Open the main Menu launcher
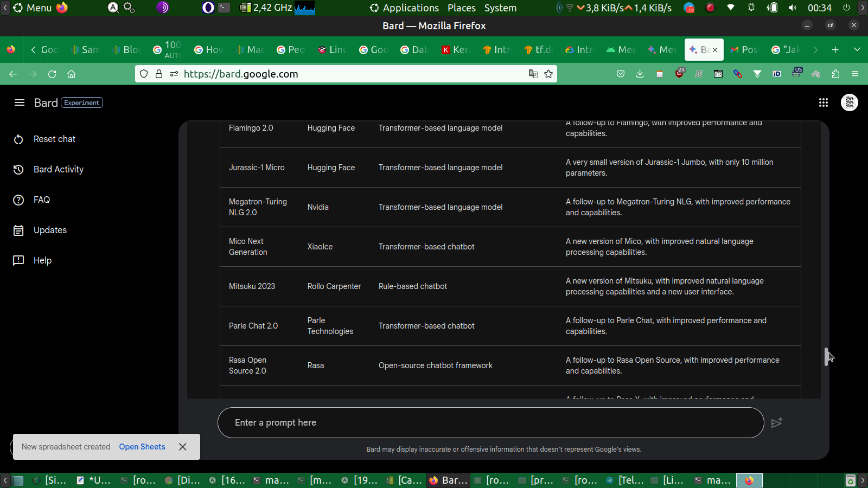 33,8
